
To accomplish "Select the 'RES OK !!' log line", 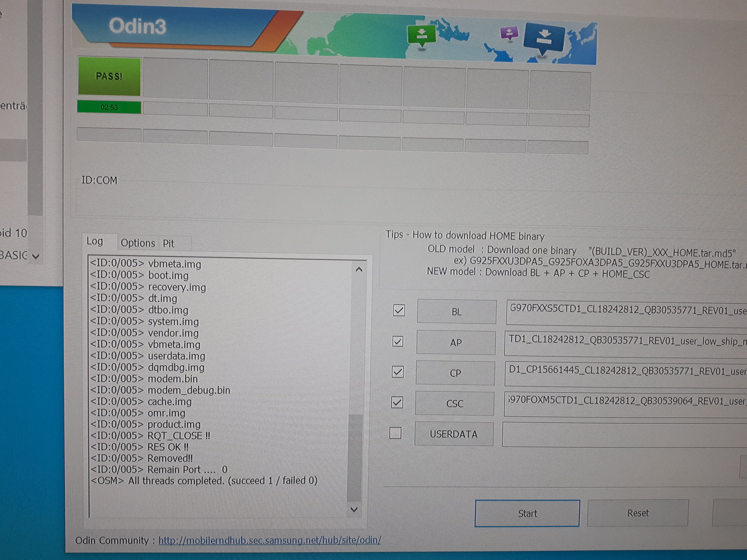I will [139, 447].
